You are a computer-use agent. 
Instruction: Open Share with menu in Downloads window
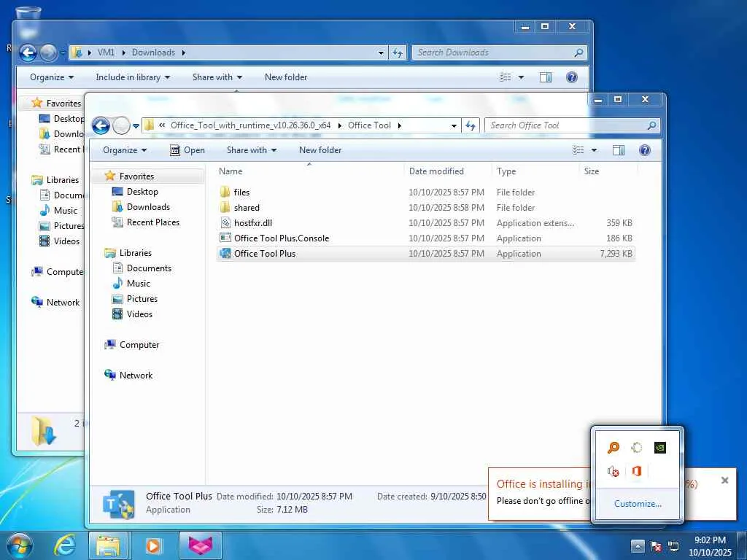pos(217,77)
